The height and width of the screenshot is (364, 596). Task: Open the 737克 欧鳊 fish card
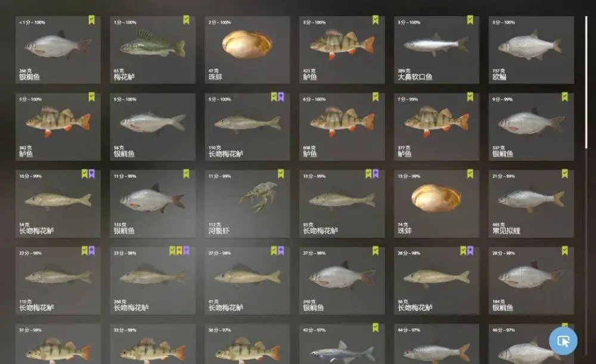click(x=532, y=50)
